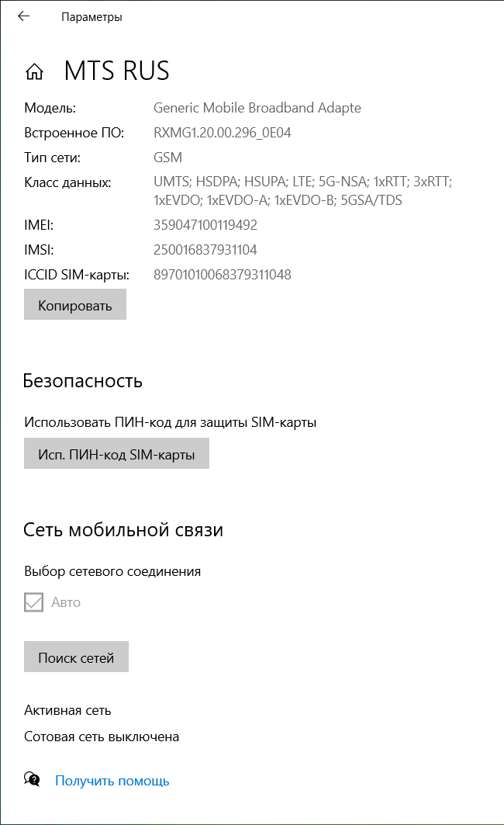Select the IMSI number value
This screenshot has height=825, width=504.
click(x=205, y=250)
